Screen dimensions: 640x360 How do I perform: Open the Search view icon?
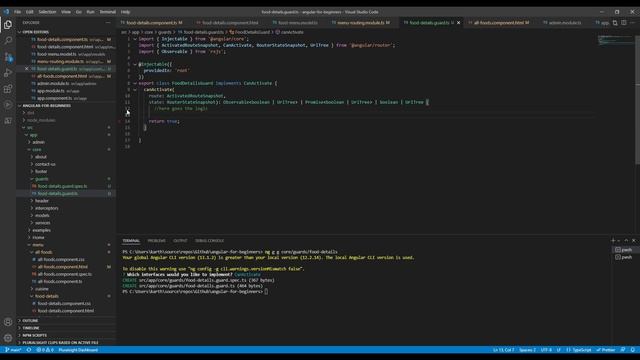pos(8,40)
